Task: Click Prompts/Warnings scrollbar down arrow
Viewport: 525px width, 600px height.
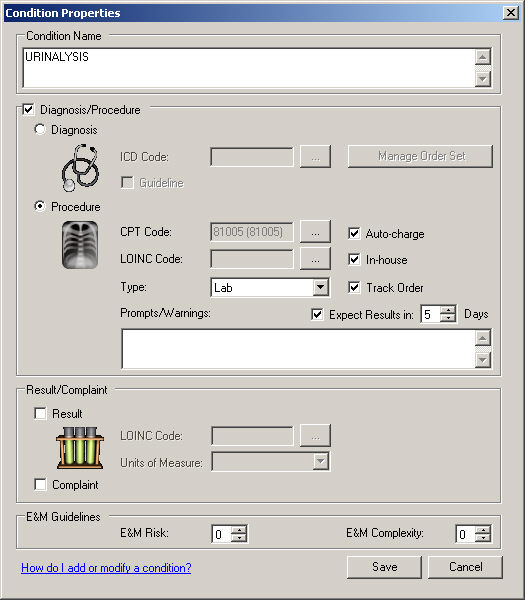Action: coord(483,360)
